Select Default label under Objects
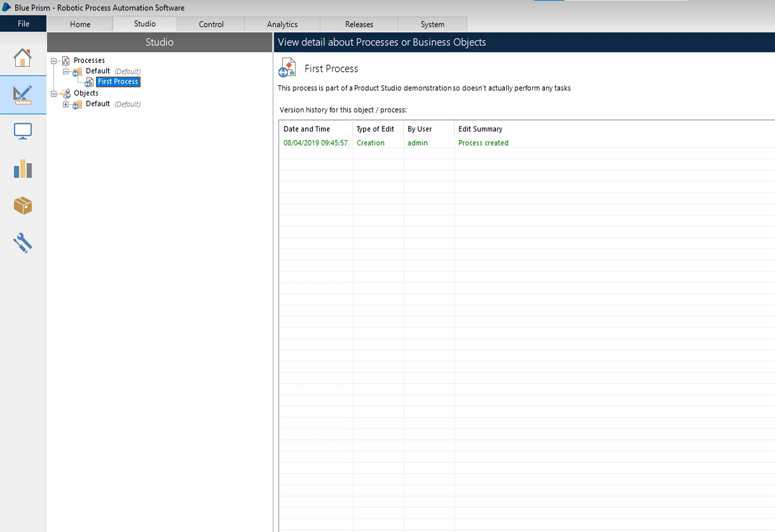The height and width of the screenshot is (532, 775). [x=98, y=104]
